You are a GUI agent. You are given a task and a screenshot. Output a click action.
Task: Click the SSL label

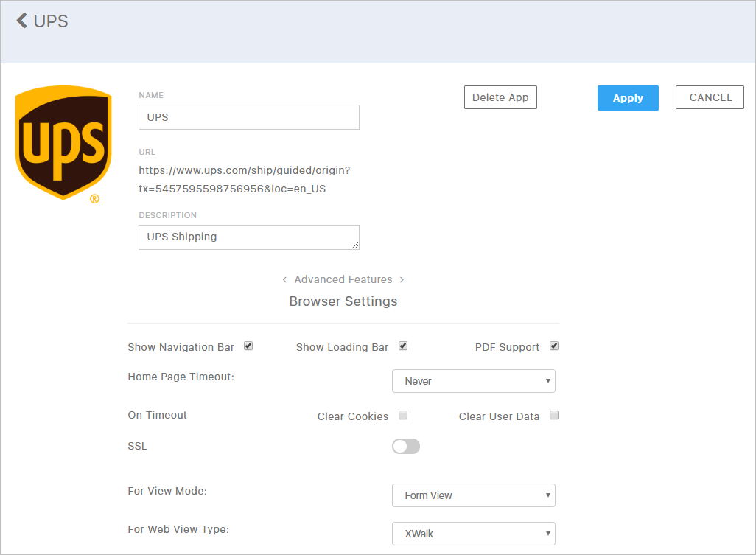137,446
